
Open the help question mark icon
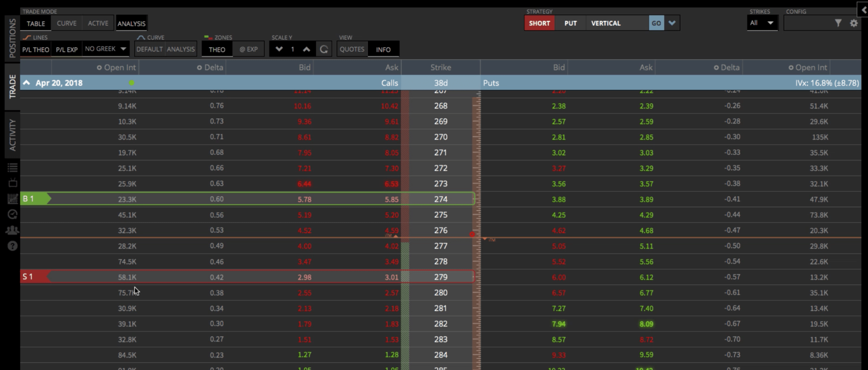(13, 246)
